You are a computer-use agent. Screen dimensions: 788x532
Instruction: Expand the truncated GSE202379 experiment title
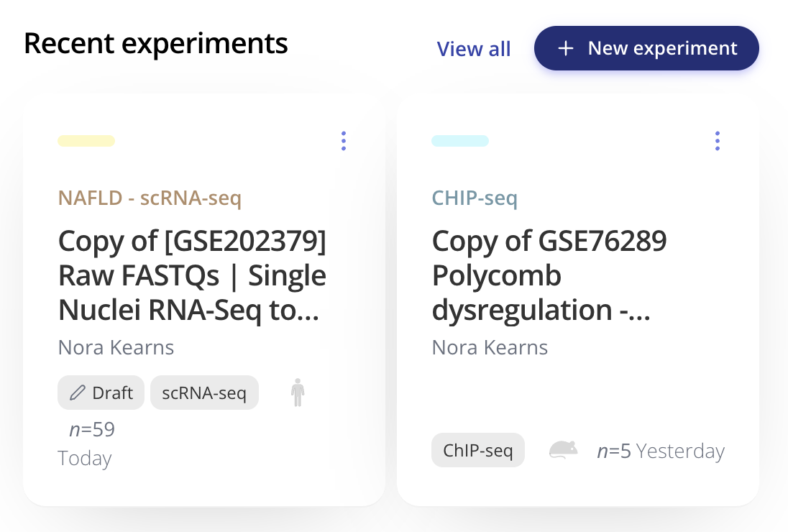point(193,275)
